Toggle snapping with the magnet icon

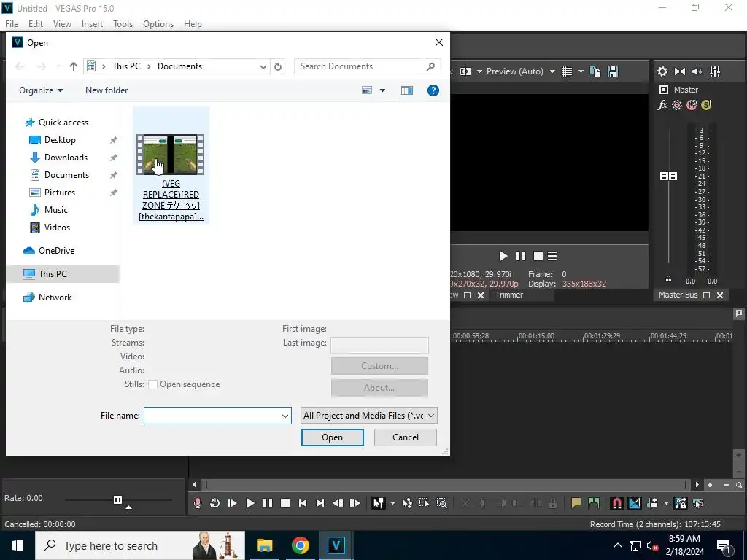coord(616,503)
